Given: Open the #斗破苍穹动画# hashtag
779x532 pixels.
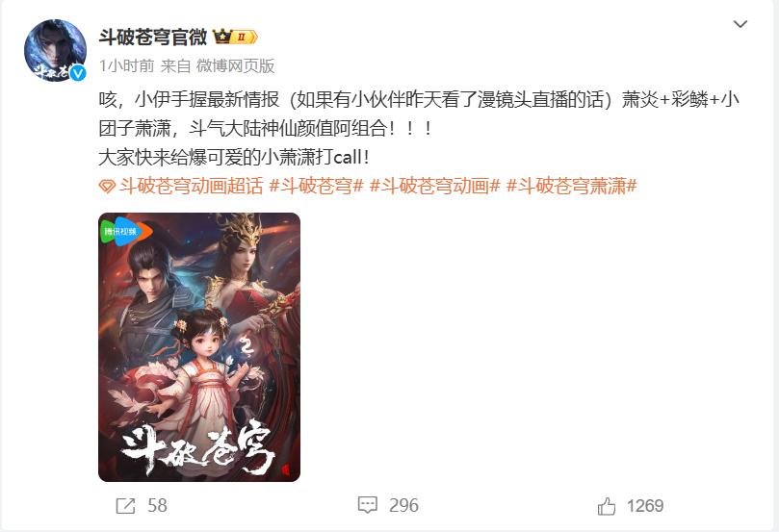Looking at the screenshot, I should pyautogui.click(x=434, y=187).
